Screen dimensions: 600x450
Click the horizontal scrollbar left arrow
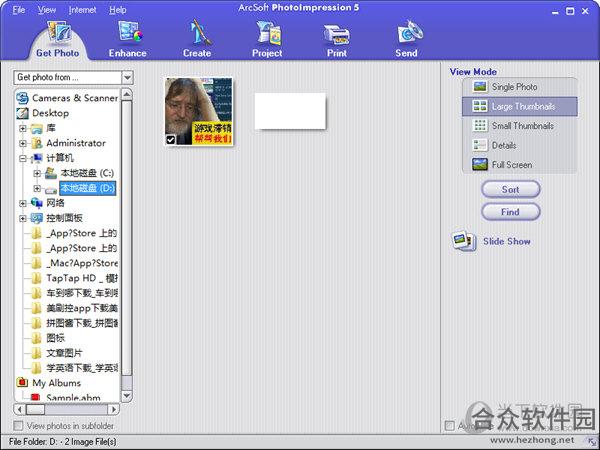tap(20, 409)
